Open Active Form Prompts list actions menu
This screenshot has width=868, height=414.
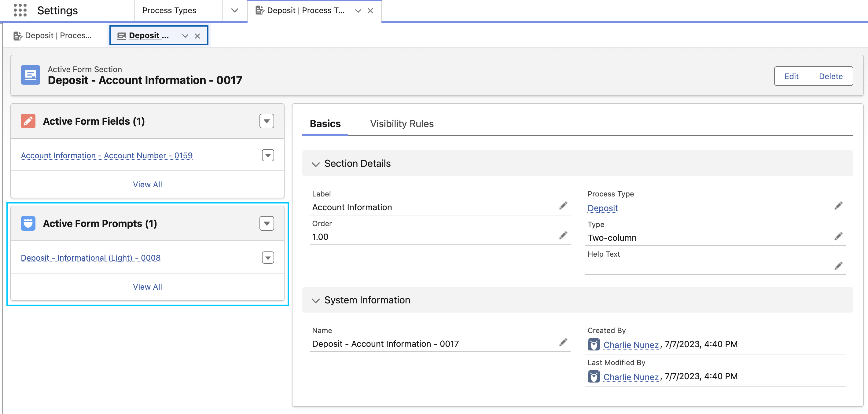tap(267, 223)
